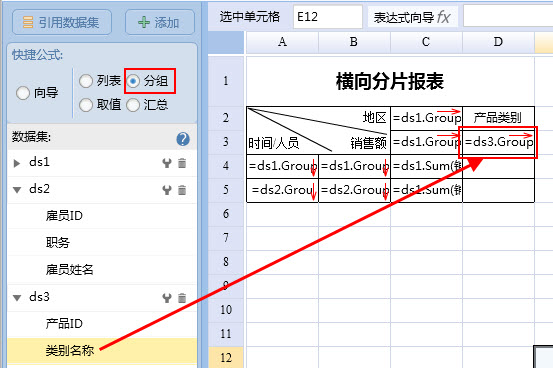This screenshot has width=553, height=368.
Task: Select column D header
Action: coord(498,42)
